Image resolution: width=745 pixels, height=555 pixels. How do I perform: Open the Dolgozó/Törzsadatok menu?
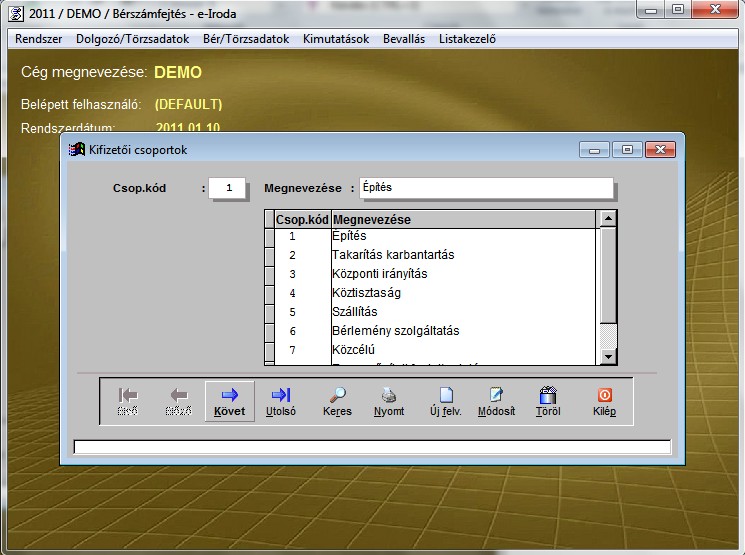pyautogui.click(x=126, y=39)
